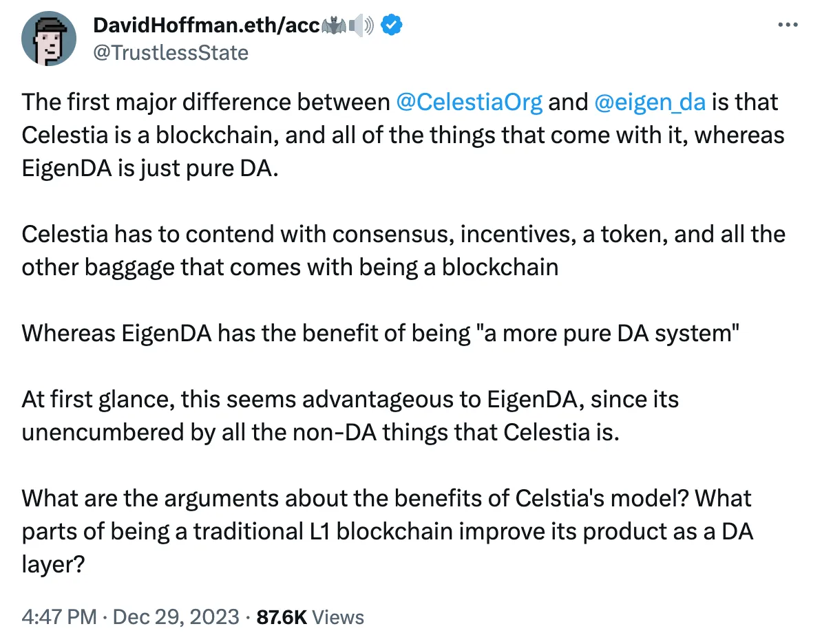
Task: Open the 4:47 PM timestamp link
Action: (x=59, y=616)
